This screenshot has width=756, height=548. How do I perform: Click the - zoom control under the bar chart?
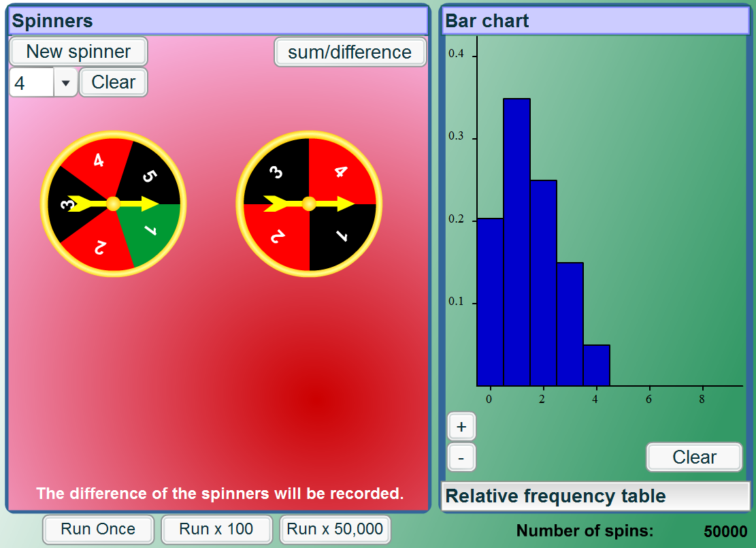point(461,457)
